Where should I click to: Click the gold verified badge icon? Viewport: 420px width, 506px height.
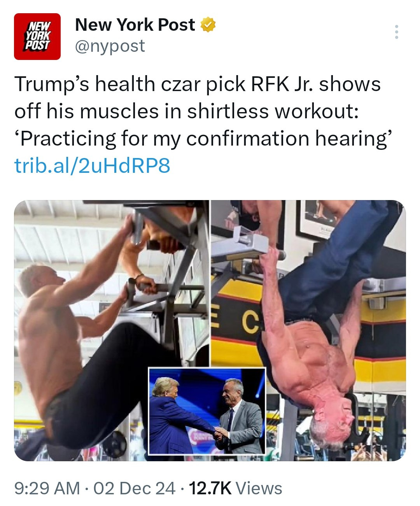coord(208,25)
